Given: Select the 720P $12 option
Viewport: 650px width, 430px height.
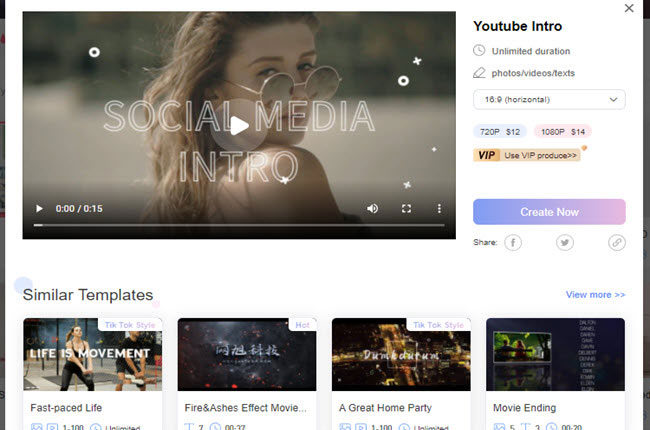Looking at the screenshot, I should point(500,132).
